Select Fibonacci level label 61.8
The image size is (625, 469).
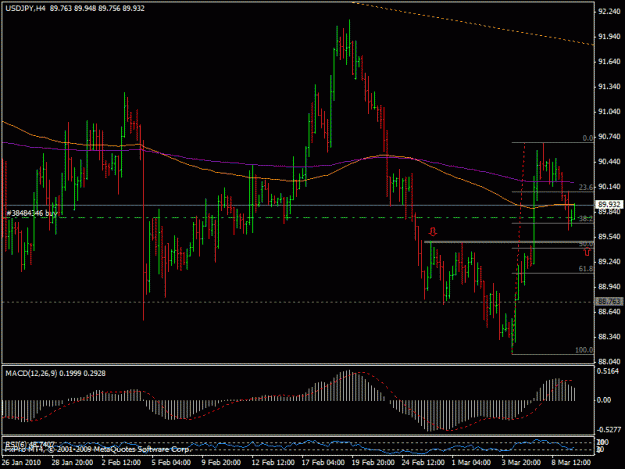coord(586,269)
